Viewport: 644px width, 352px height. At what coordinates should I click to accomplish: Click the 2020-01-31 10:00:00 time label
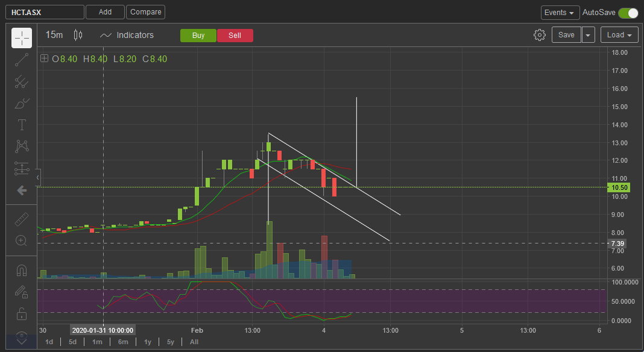coord(103,330)
